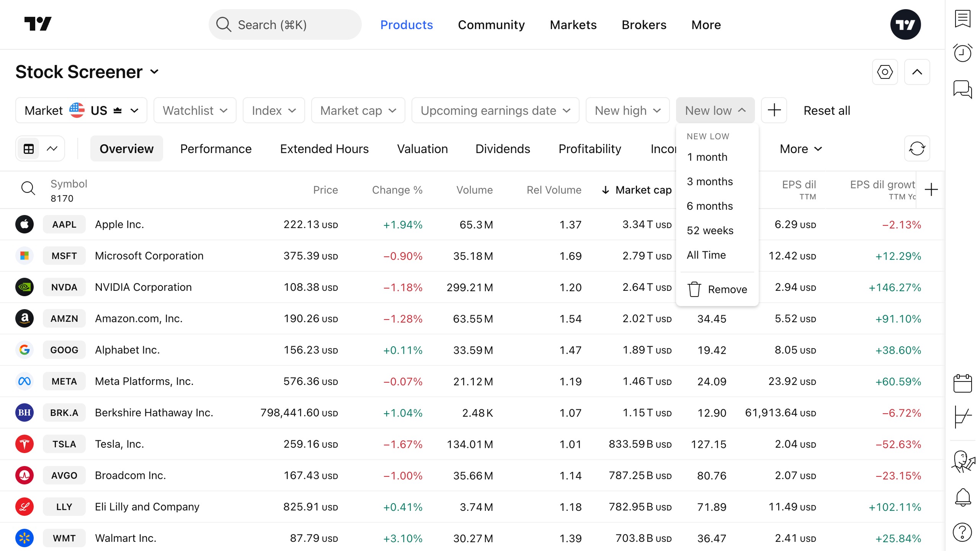Click the screener settings hexagon icon
Screen dimensions: 980x551
885,72
